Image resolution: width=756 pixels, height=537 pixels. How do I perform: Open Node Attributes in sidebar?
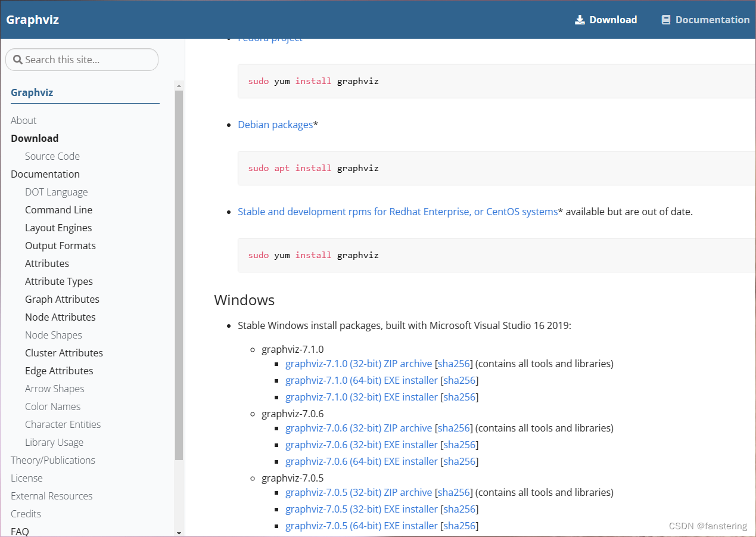click(60, 317)
